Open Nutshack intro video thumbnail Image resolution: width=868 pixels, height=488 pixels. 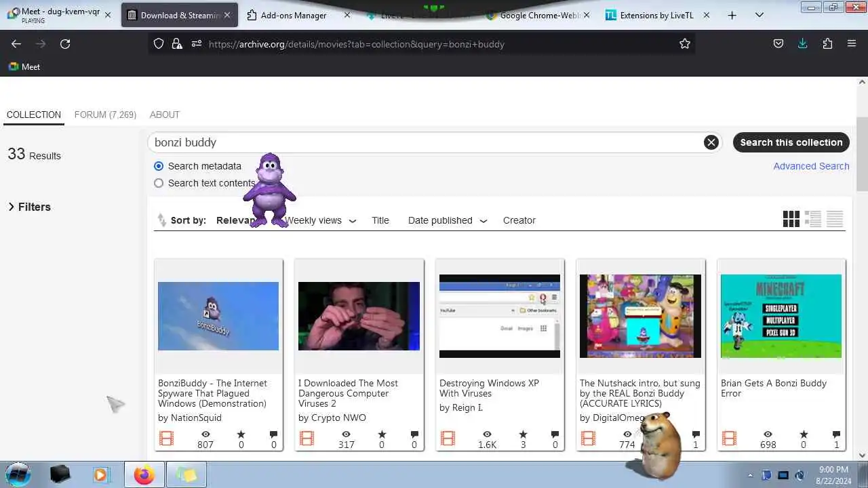(640, 316)
